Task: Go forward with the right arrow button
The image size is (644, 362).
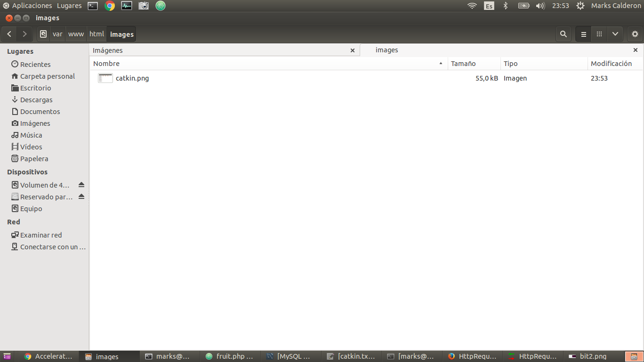Action: pyautogui.click(x=24, y=34)
